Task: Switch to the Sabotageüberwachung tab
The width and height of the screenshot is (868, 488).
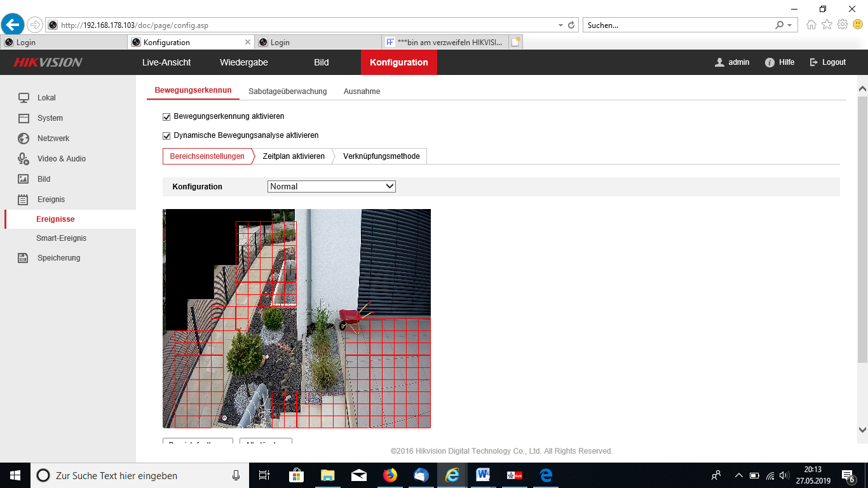Action: pos(287,91)
